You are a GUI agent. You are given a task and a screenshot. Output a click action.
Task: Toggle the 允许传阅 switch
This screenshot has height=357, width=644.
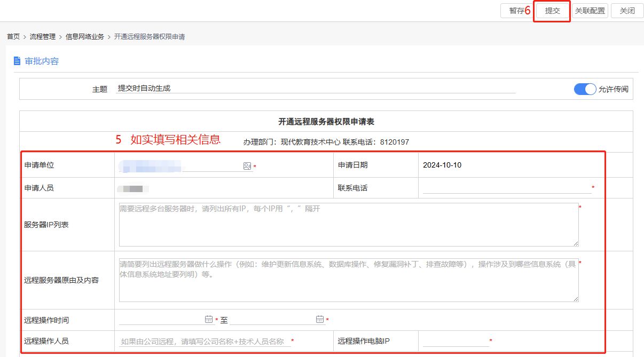[x=585, y=89]
